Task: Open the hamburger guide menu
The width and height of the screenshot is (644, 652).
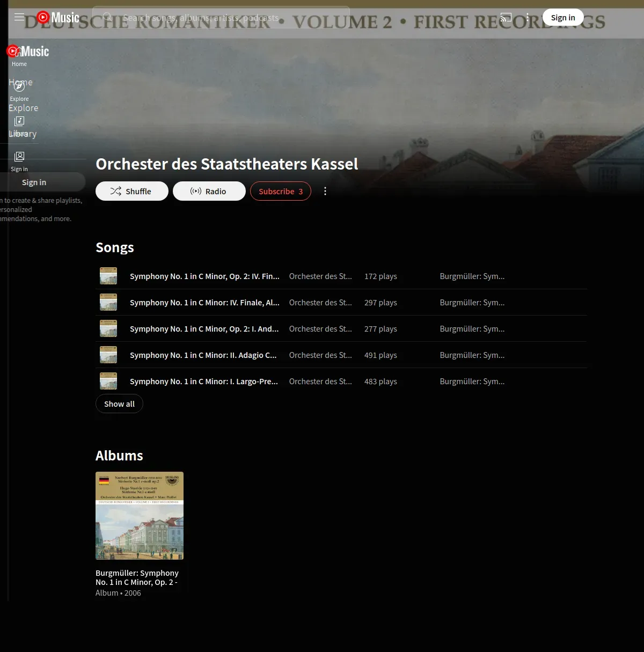Action: (19, 17)
